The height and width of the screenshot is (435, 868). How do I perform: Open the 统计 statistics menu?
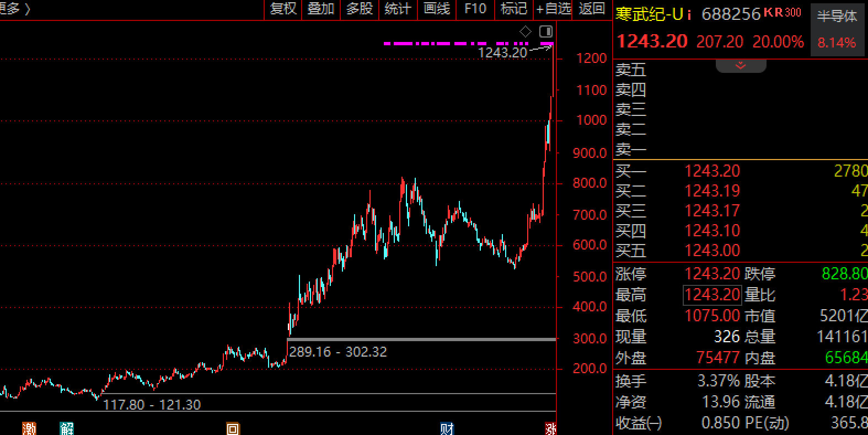(398, 9)
